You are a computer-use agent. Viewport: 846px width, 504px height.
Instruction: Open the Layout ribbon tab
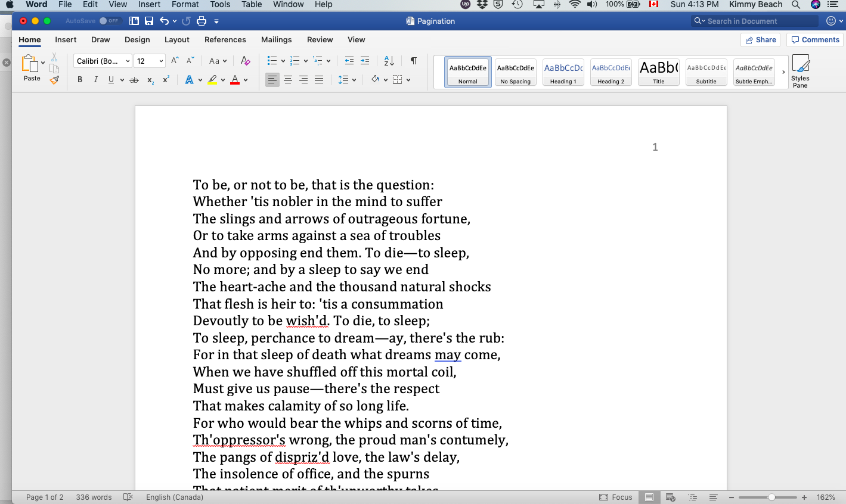(177, 40)
